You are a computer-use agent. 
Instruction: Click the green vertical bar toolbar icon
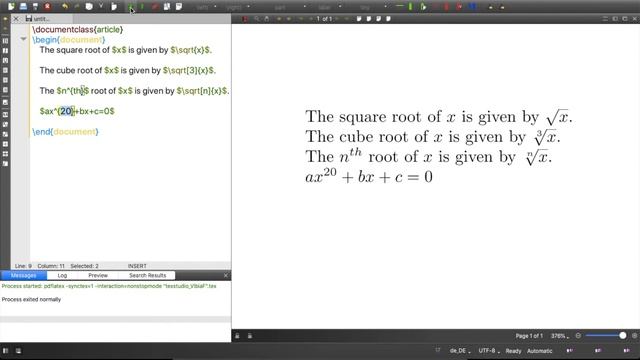(410, 7)
